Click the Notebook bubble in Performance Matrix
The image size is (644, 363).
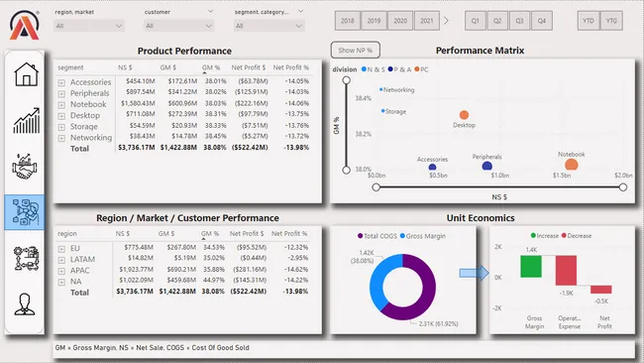572,165
